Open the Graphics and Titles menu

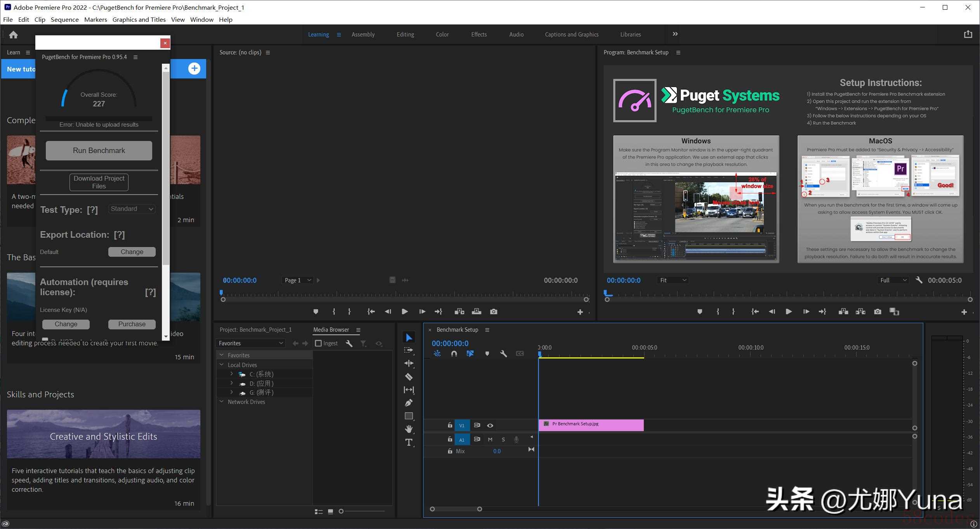(x=139, y=19)
